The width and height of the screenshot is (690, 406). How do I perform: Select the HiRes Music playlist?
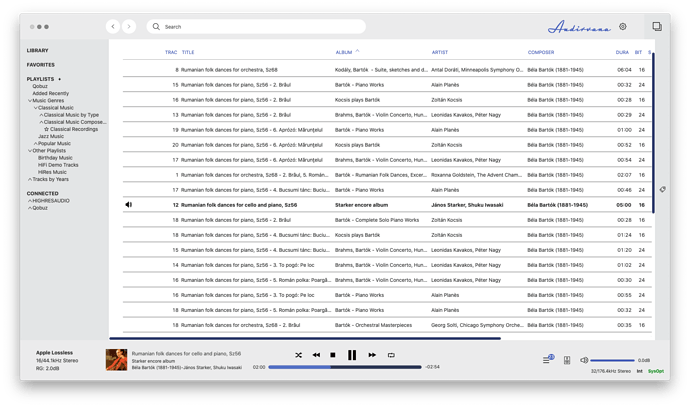pos(52,172)
